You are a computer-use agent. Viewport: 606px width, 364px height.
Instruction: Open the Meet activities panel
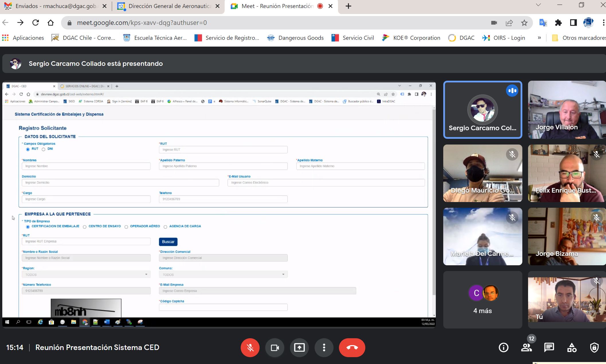click(572, 348)
